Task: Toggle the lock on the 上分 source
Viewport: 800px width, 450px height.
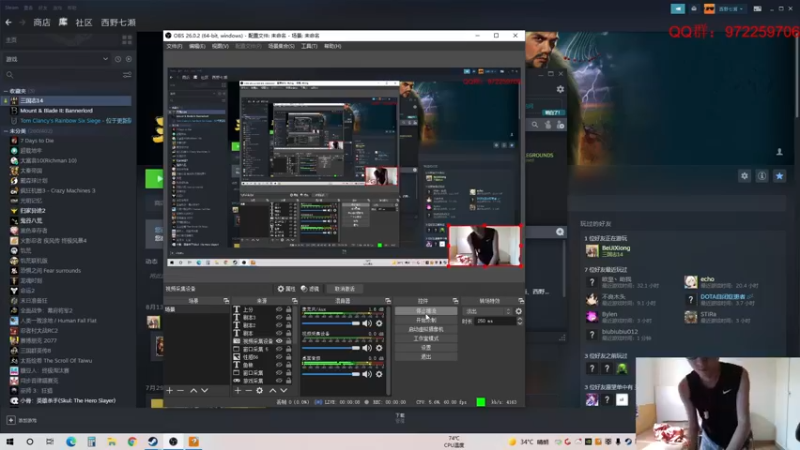Action: point(288,310)
